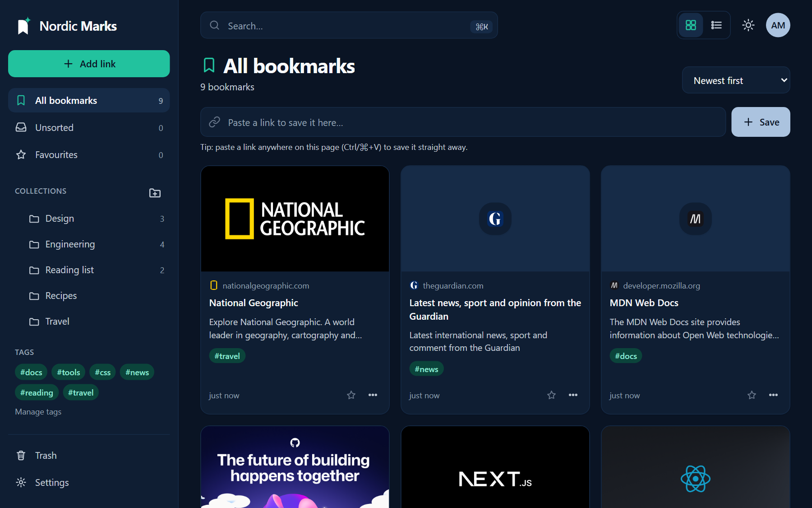Favourite the MDN Web Docs bookmark
The height and width of the screenshot is (508, 812).
point(752,395)
